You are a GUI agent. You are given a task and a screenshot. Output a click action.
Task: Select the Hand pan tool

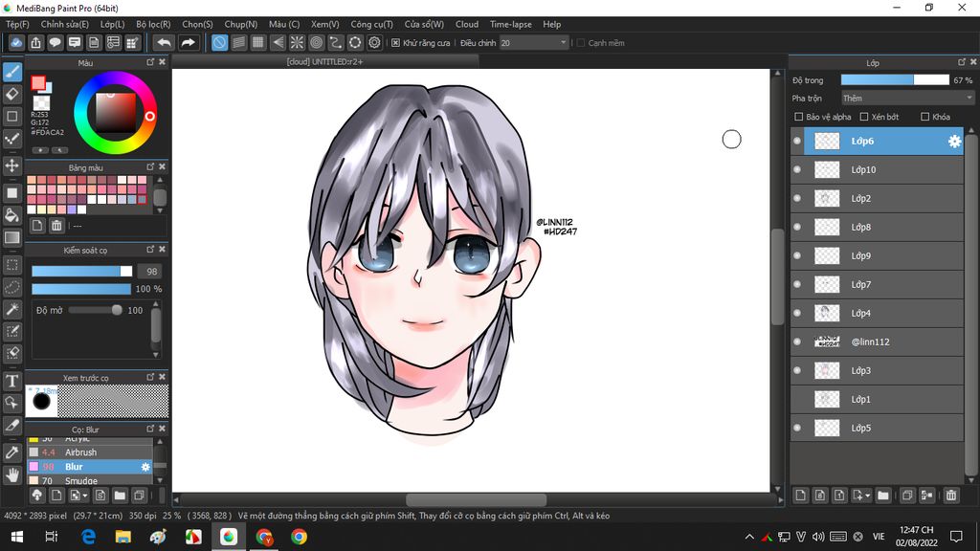[11, 475]
